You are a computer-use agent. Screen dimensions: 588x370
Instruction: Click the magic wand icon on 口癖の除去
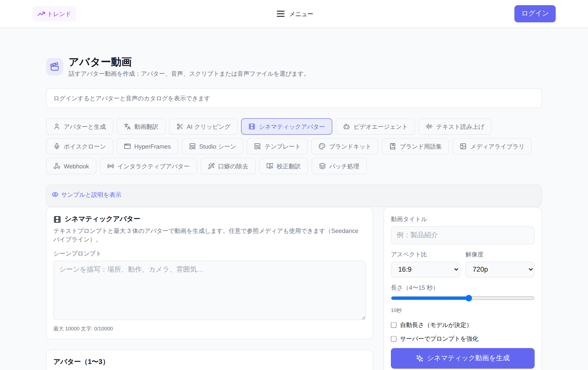[211, 166]
